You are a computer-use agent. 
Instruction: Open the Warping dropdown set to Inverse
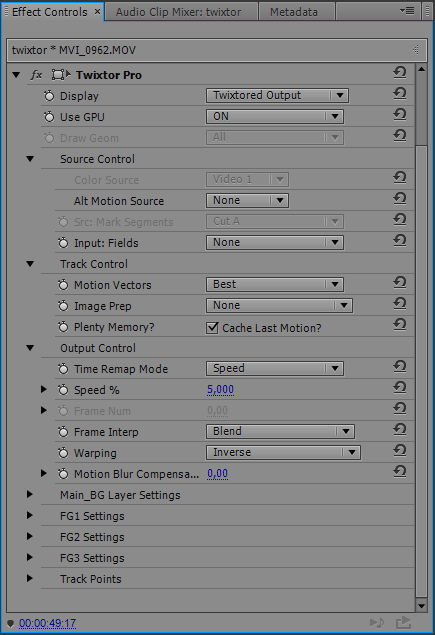[284, 452]
